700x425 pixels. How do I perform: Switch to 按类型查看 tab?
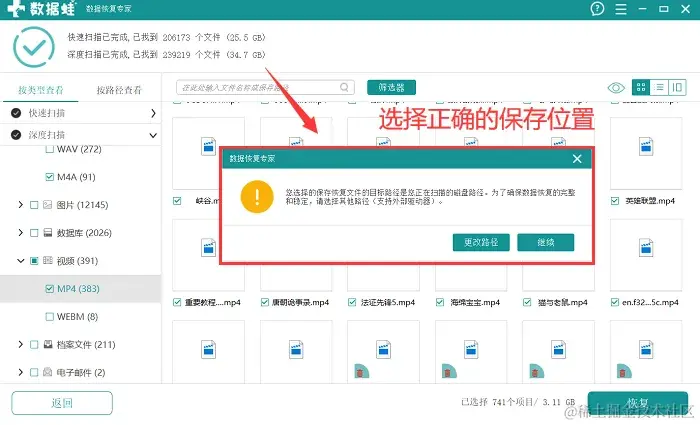pyautogui.click(x=41, y=91)
